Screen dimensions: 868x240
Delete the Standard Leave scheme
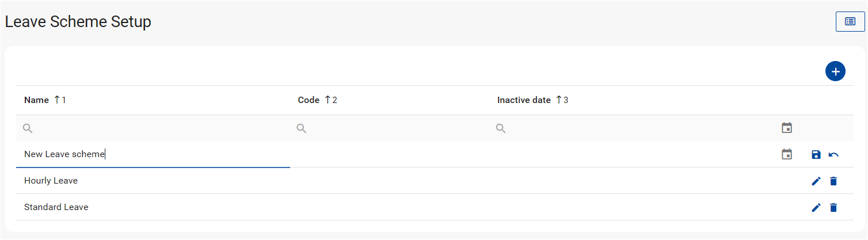click(x=833, y=207)
